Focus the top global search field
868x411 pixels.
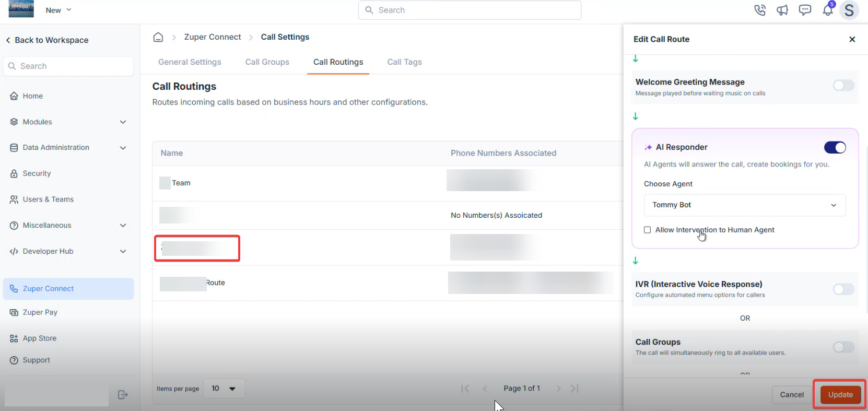470,10
